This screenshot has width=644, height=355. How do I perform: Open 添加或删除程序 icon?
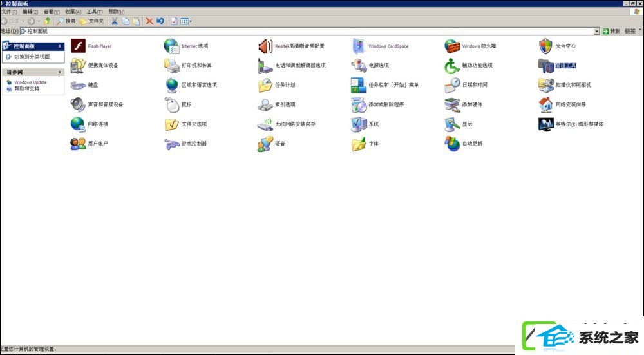[x=359, y=104]
